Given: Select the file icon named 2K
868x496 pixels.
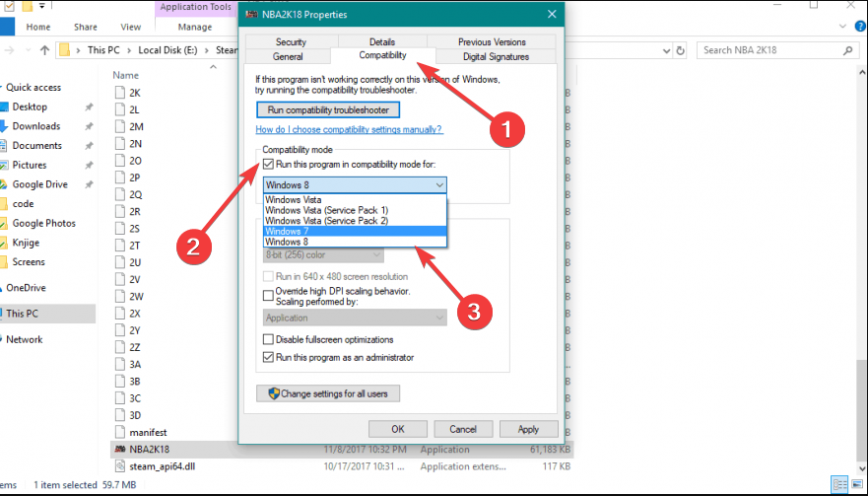Looking at the screenshot, I should tap(120, 93).
